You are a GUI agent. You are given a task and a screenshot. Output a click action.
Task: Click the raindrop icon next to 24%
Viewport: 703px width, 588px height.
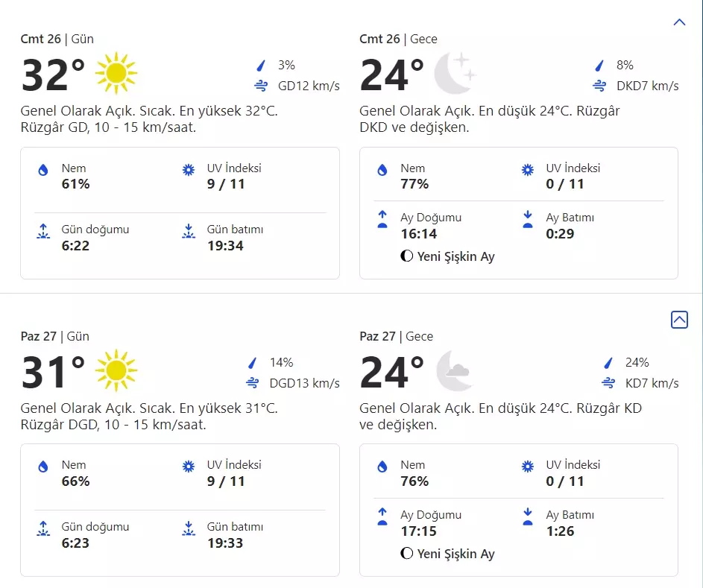(608, 363)
